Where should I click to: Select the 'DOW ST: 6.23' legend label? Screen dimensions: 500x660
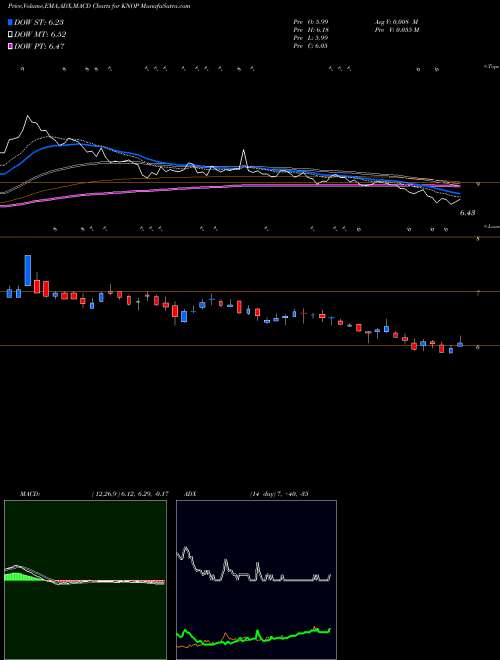pyautogui.click(x=39, y=22)
